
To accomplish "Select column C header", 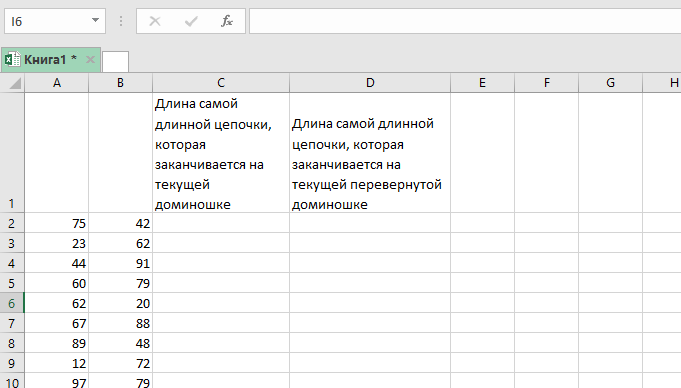I will (x=221, y=83).
